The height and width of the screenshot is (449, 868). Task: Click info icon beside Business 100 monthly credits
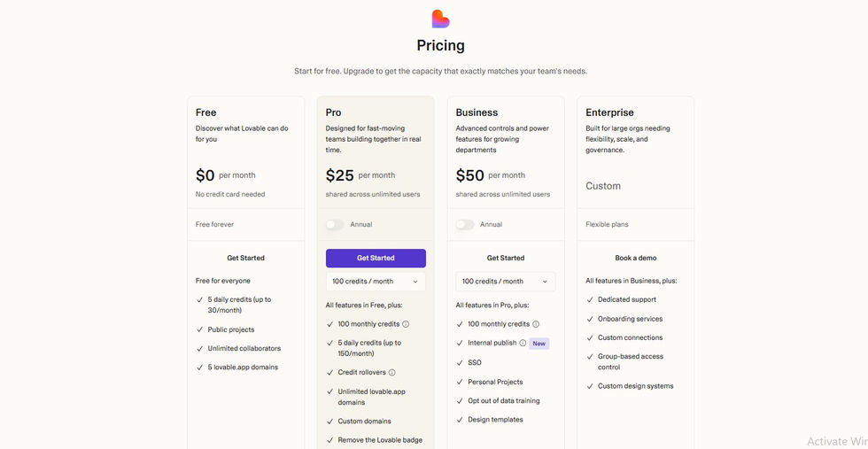coord(536,324)
